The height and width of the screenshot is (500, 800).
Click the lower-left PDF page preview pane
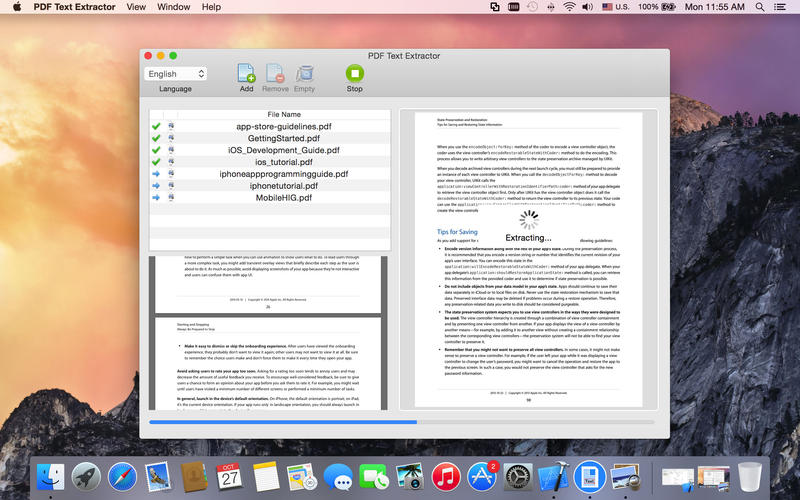coord(268,333)
